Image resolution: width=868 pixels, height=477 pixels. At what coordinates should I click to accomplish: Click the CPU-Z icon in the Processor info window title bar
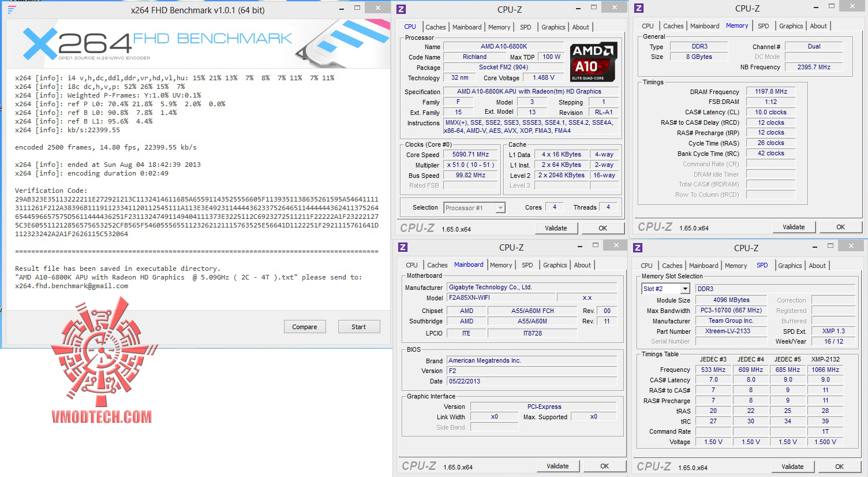click(402, 9)
